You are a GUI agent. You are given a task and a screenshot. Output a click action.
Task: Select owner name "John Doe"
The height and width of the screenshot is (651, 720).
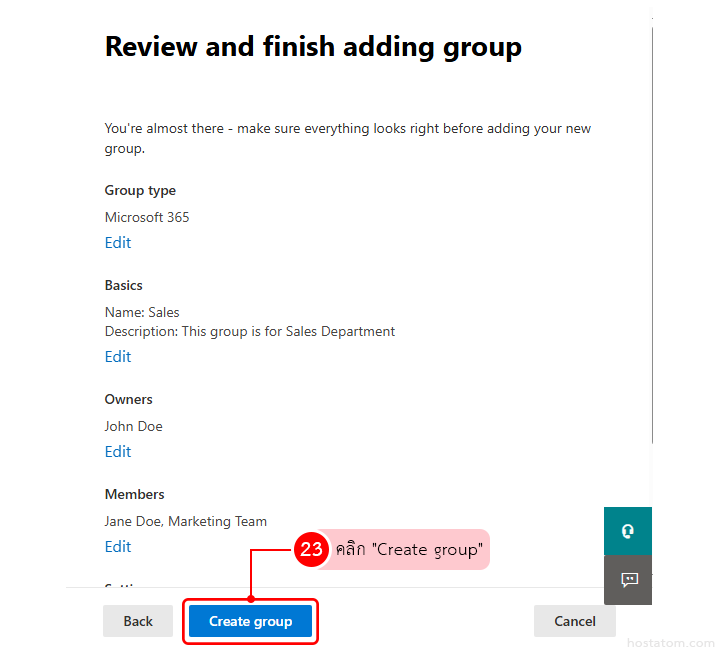click(x=133, y=426)
